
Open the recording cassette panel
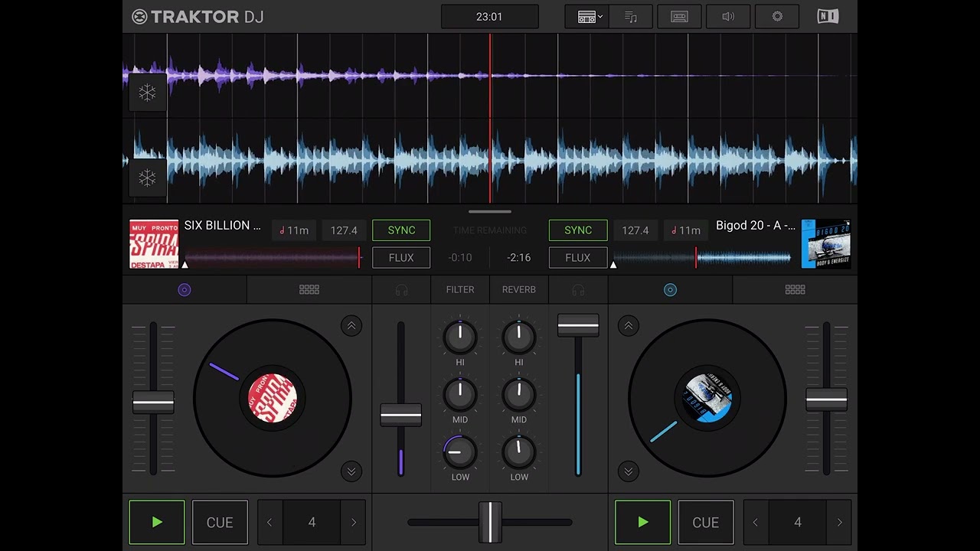coord(679,17)
